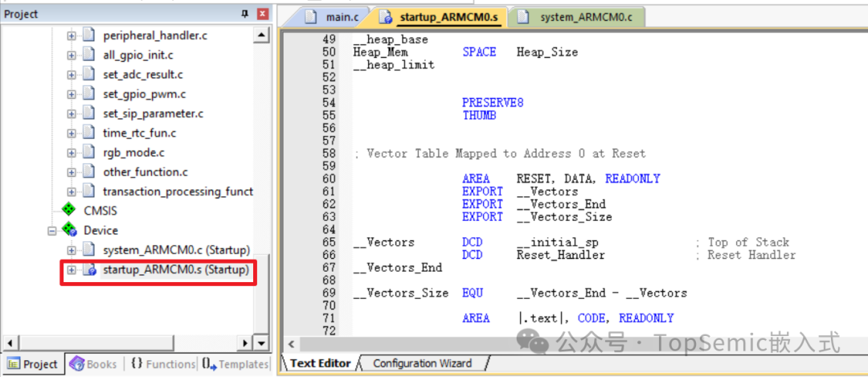This screenshot has height=377, width=868.
Task: Open the Text Editor bottom tab
Action: point(321,363)
